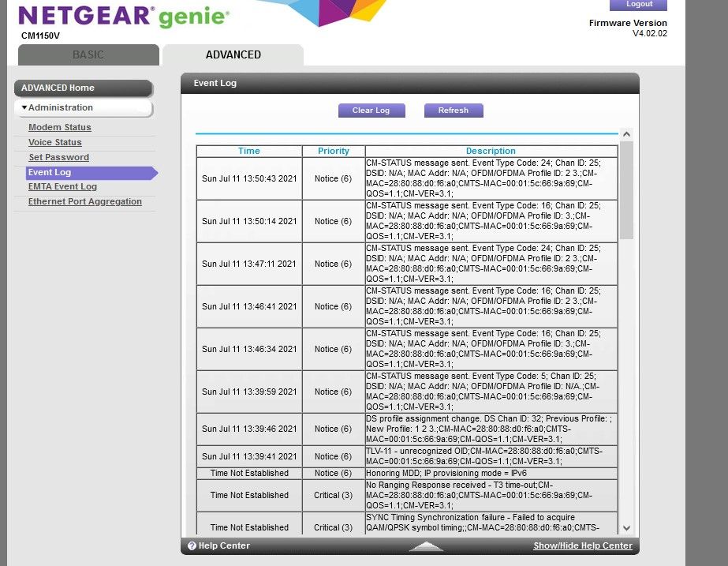Collapse the Administration section
The image size is (728, 566).
pyautogui.click(x=83, y=108)
